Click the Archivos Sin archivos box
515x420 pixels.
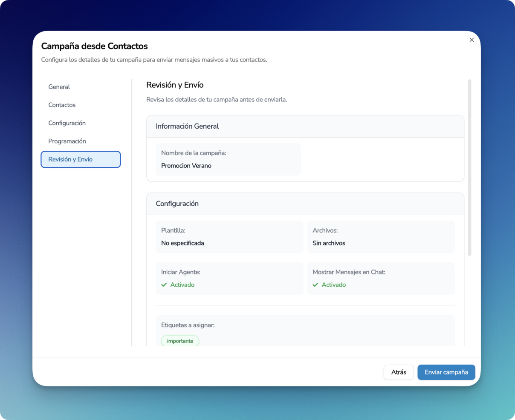coord(381,237)
